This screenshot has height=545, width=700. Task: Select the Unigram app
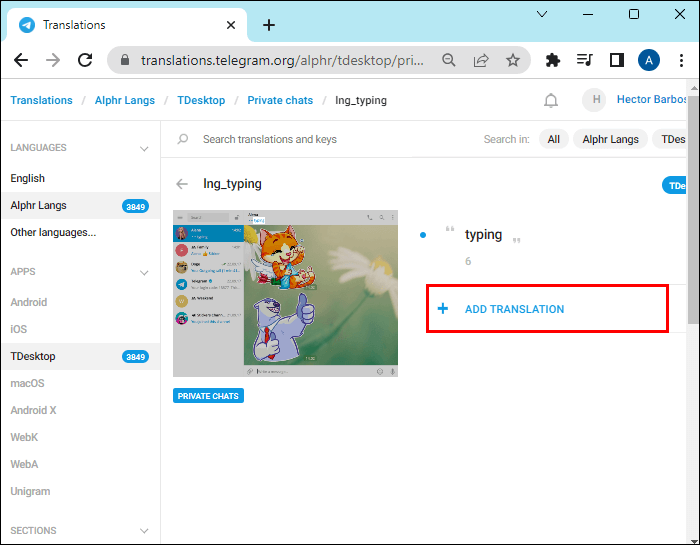point(81,491)
